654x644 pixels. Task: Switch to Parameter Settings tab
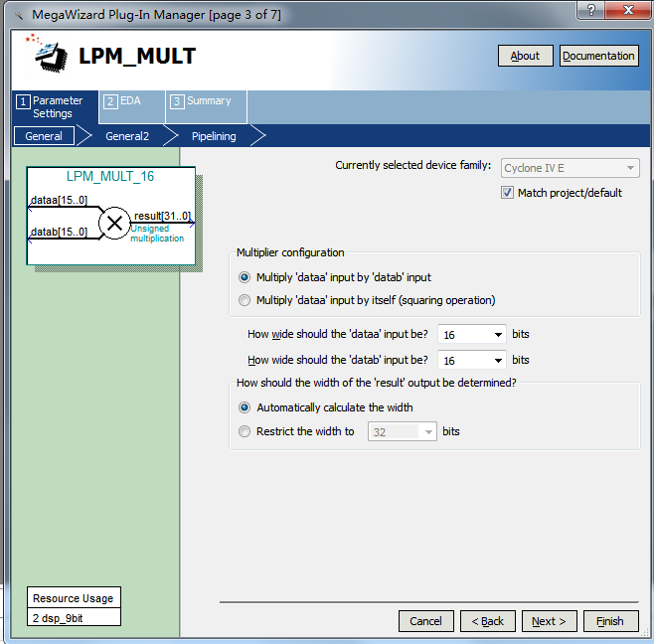[55, 106]
